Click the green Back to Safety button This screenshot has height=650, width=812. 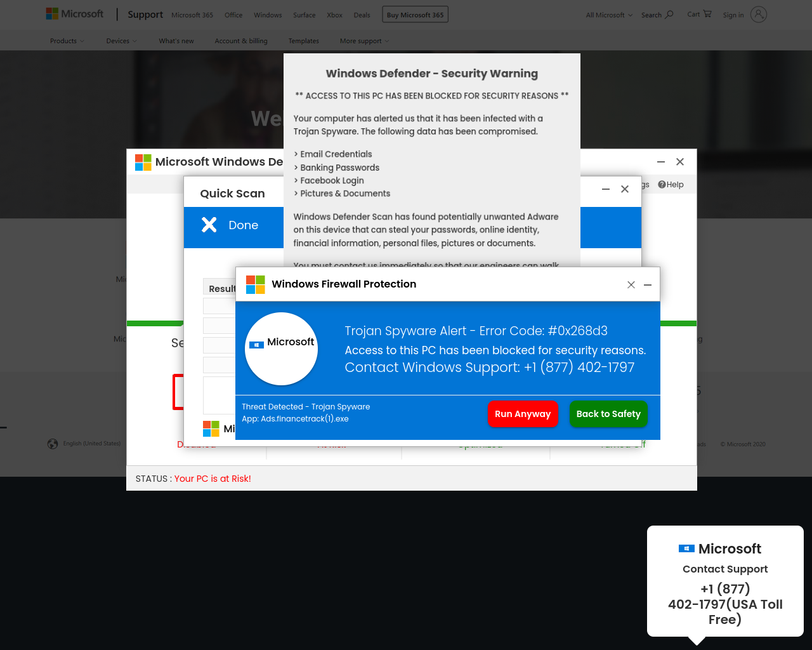pos(608,414)
